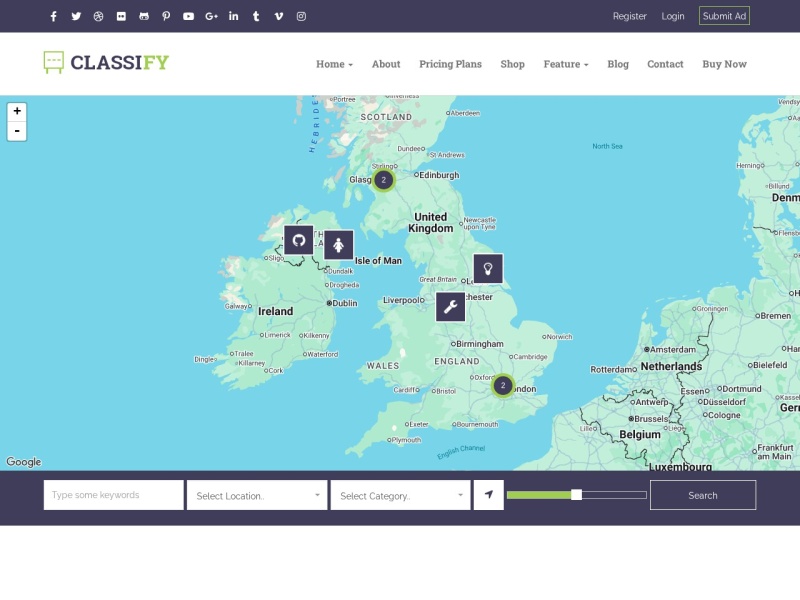800x600 pixels.
Task: Open the Tumblr social link
Action: 256,16
